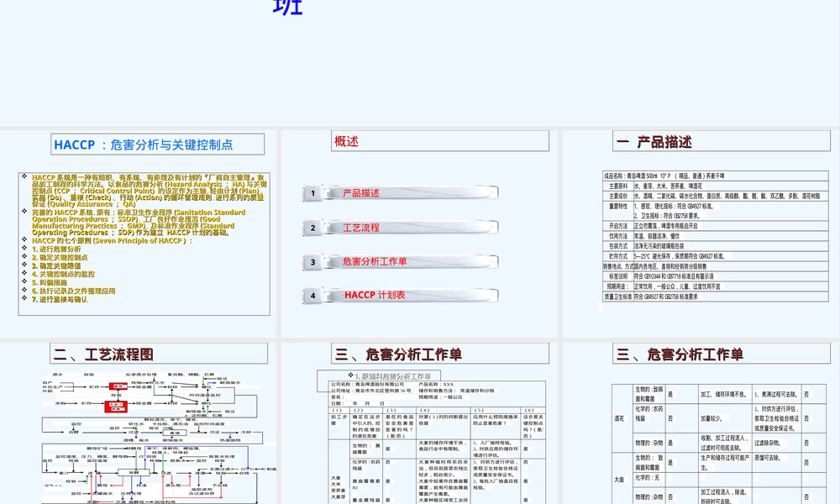The height and width of the screenshot is (504, 840).
Task: Select the title HACCP ：危害分析与关键控制点
Action: [144, 144]
